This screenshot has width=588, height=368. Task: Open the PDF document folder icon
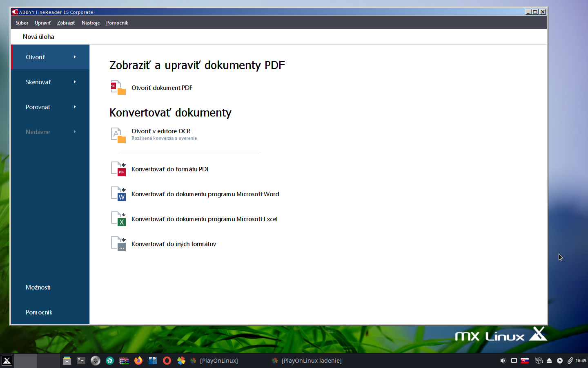point(118,88)
